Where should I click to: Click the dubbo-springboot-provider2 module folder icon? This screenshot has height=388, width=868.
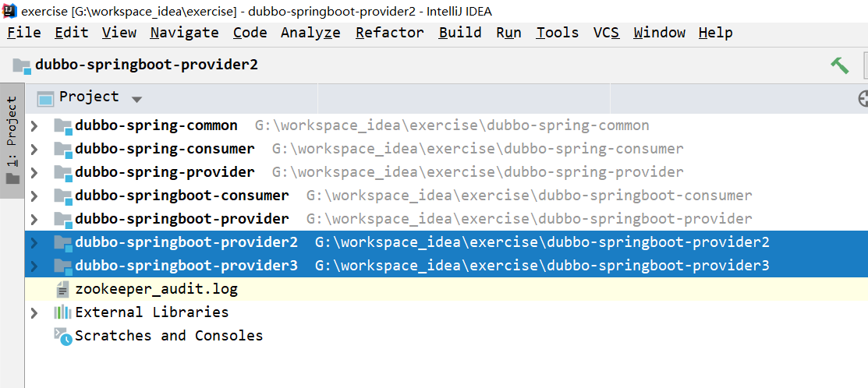click(x=63, y=243)
